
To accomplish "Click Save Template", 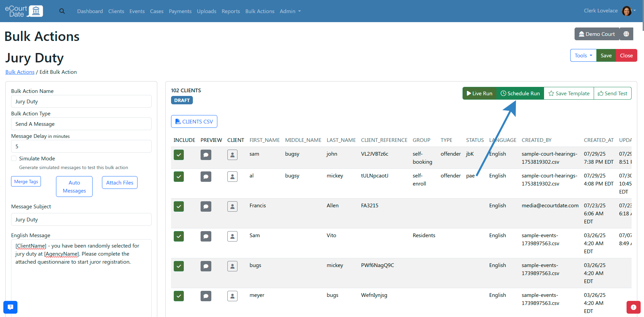I will click(x=569, y=93).
